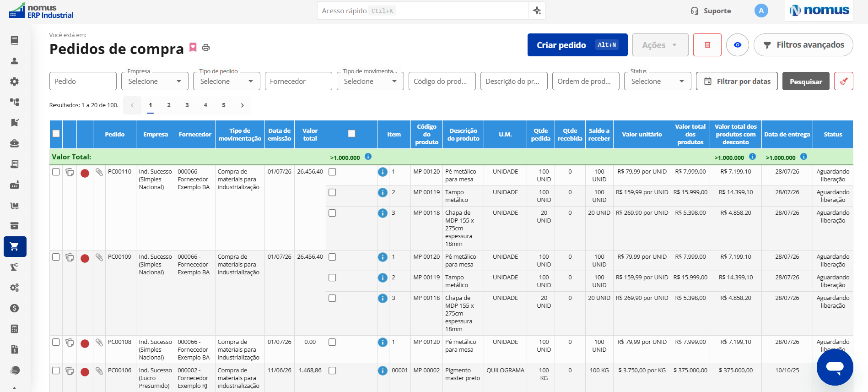Open shopping cart sidebar module
The width and height of the screenshot is (868, 392).
coord(15,246)
